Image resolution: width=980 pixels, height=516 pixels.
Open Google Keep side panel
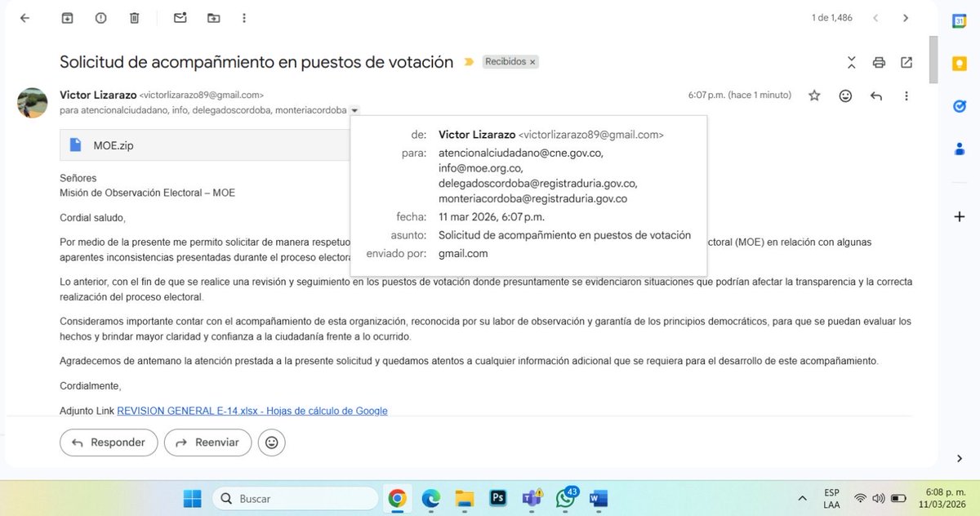point(960,64)
